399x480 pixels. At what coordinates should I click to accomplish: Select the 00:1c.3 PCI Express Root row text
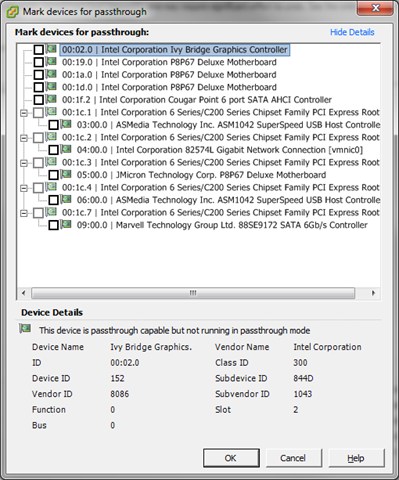coord(221,162)
